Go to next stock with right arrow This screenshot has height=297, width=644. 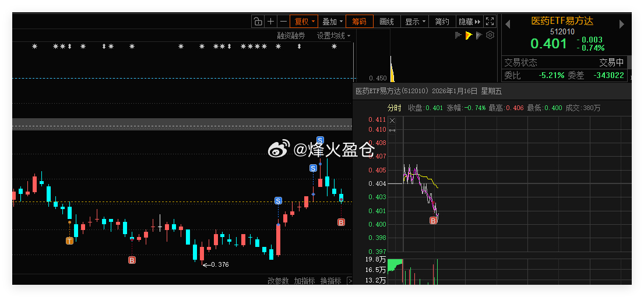(621, 24)
